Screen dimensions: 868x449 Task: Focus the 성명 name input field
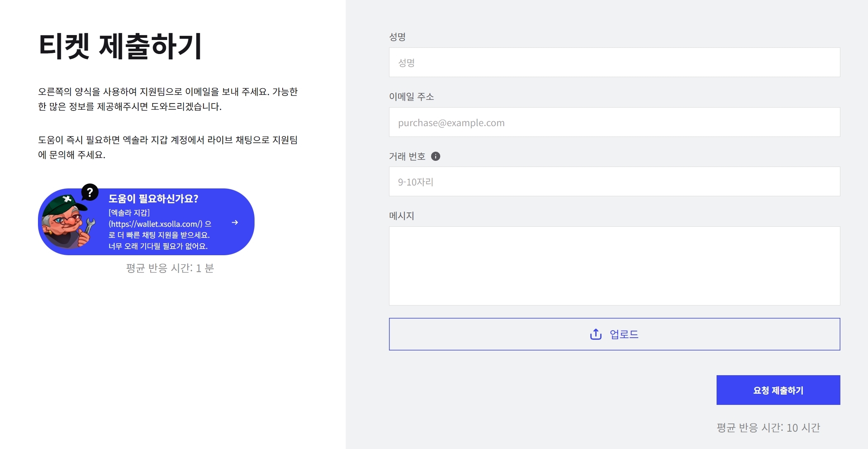click(614, 62)
